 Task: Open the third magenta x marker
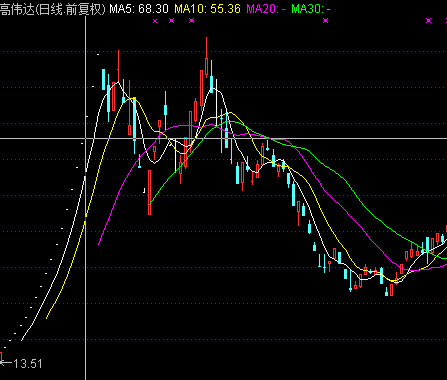(192, 21)
